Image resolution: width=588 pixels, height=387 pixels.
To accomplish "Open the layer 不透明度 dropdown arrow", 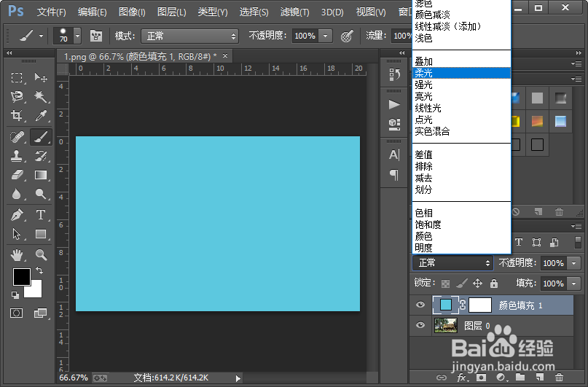I will [573, 263].
